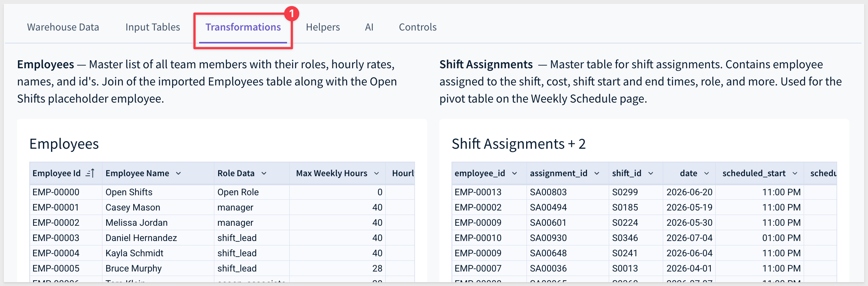Click date cell 2026-06-20

(689, 192)
